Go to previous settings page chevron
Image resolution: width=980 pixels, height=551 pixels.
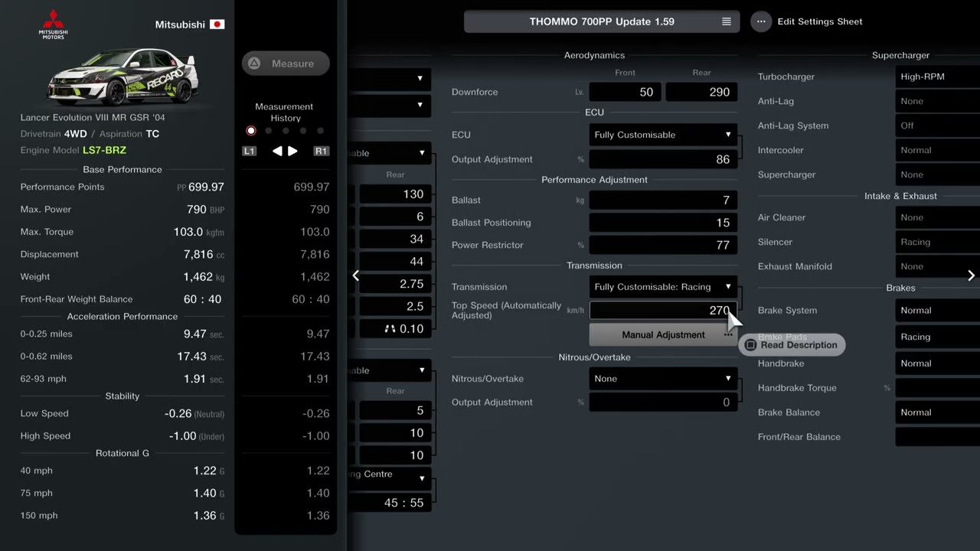(x=356, y=275)
